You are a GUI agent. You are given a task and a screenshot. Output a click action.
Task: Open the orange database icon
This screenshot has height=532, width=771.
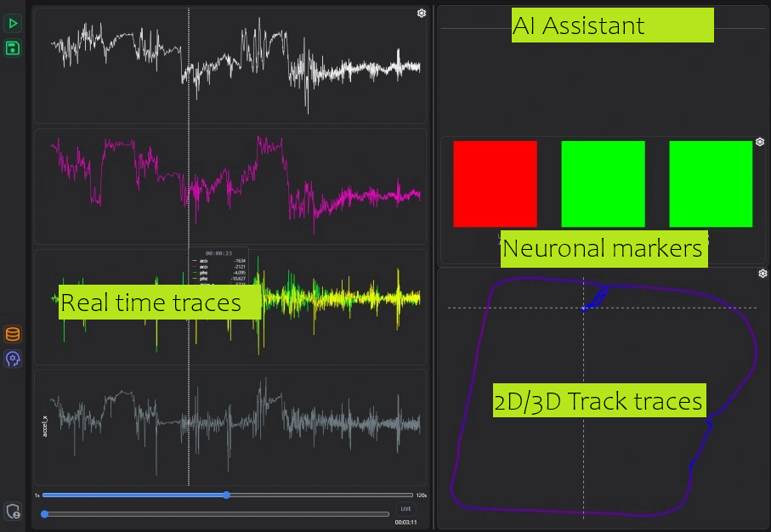13,334
